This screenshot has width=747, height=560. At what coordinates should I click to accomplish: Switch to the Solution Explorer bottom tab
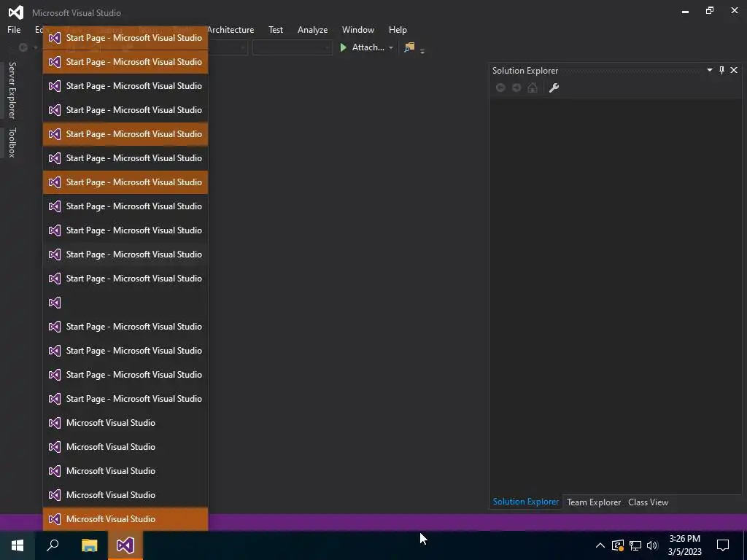coord(525,502)
